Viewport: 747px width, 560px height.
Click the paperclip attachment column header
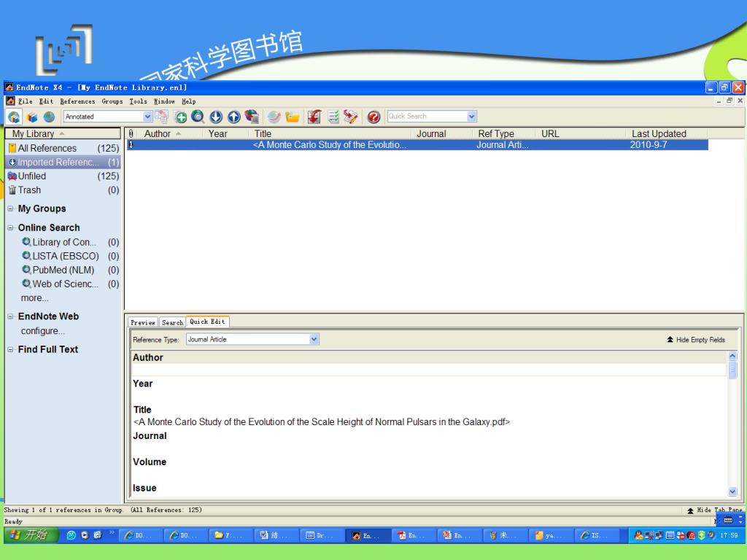coord(131,134)
